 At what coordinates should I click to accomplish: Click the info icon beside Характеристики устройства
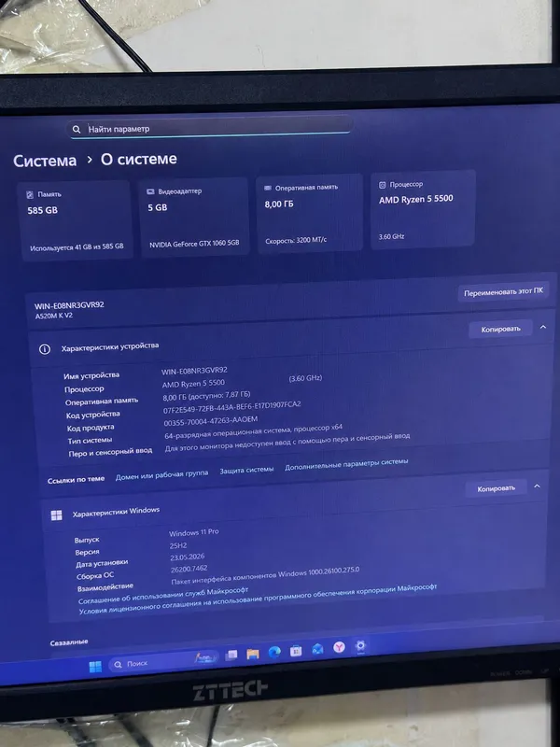44,349
